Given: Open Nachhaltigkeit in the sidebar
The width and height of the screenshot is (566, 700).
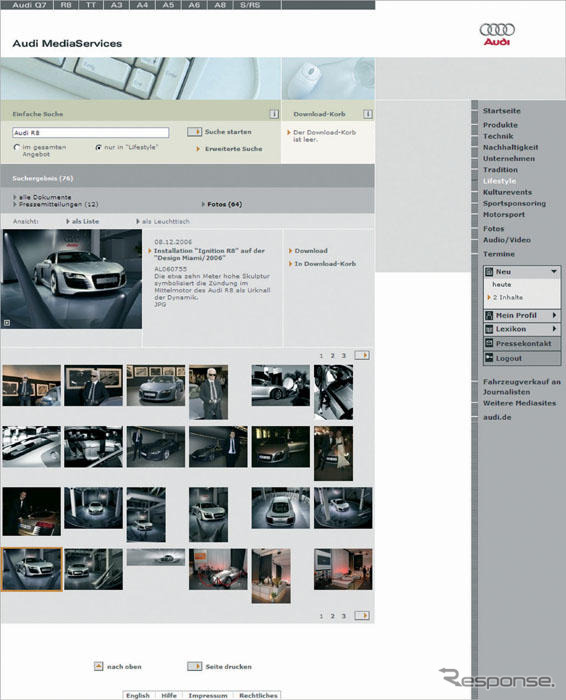Looking at the screenshot, I should [510, 147].
